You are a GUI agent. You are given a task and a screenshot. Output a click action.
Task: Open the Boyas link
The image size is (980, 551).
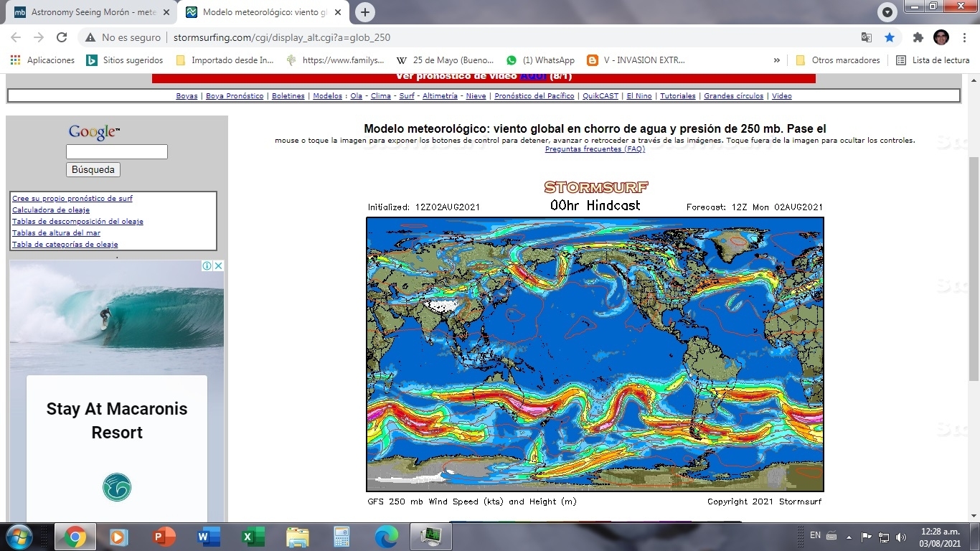coord(187,96)
